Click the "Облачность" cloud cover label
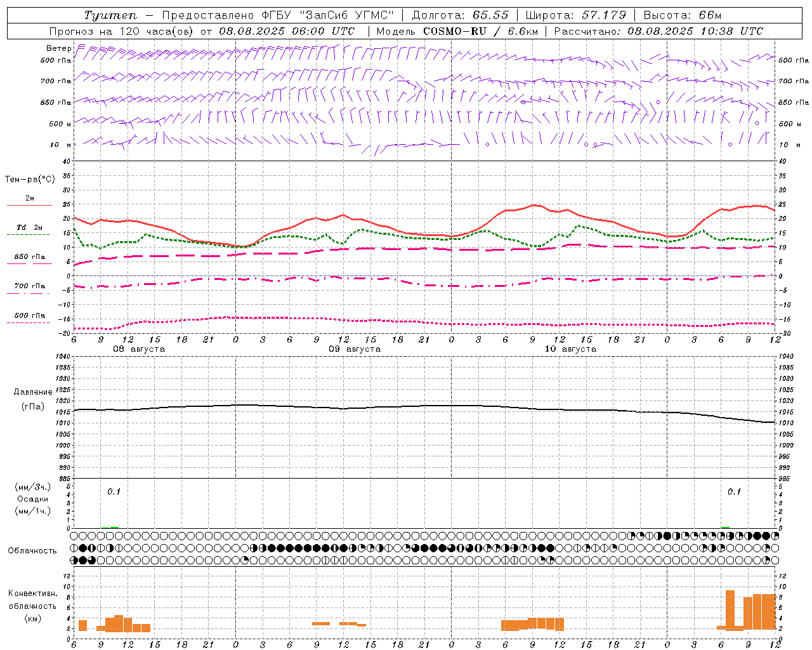Image resolution: width=812 pixels, height=650 pixels. click(32, 550)
